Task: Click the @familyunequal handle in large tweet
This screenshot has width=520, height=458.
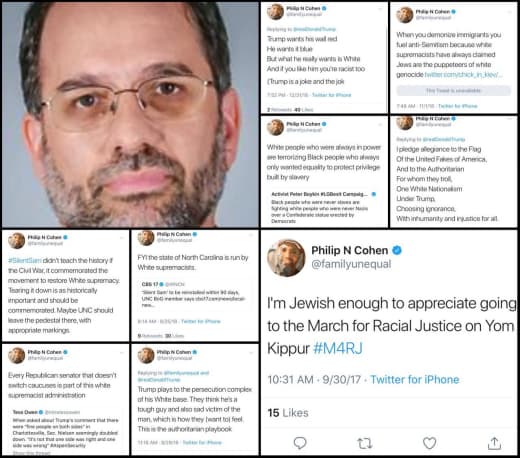Action: pos(351,264)
